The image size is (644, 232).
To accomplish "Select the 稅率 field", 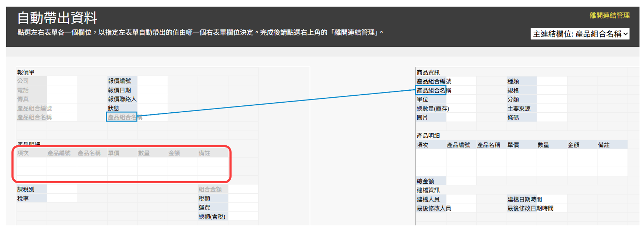I will pyautogui.click(x=23, y=198).
